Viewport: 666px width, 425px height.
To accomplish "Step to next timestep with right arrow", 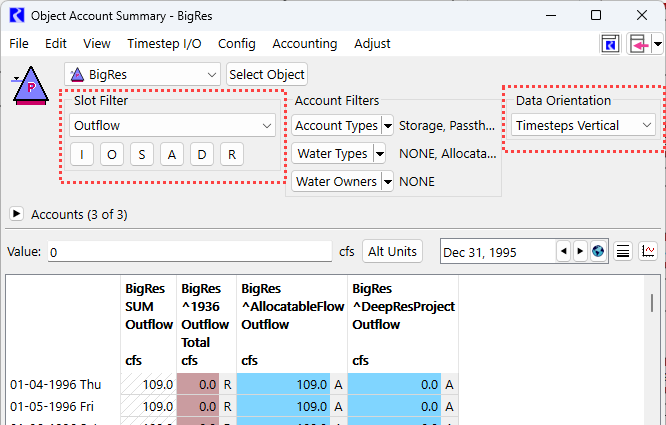I will point(580,252).
